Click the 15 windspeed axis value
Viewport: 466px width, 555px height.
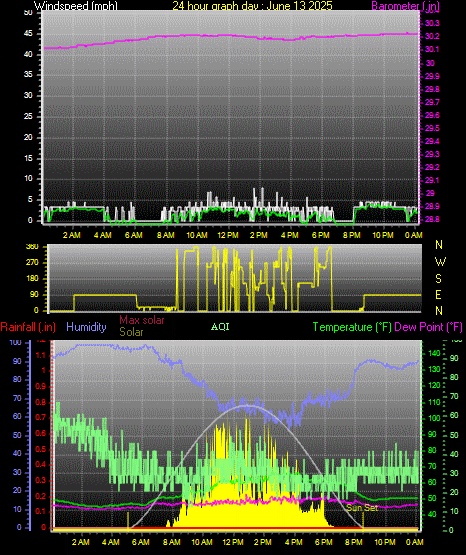[x=28, y=158]
